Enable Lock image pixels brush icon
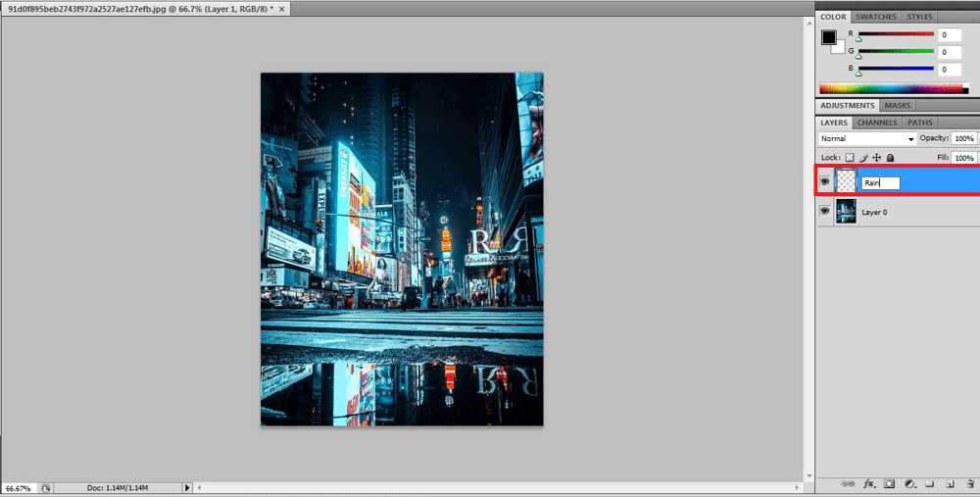 (863, 158)
